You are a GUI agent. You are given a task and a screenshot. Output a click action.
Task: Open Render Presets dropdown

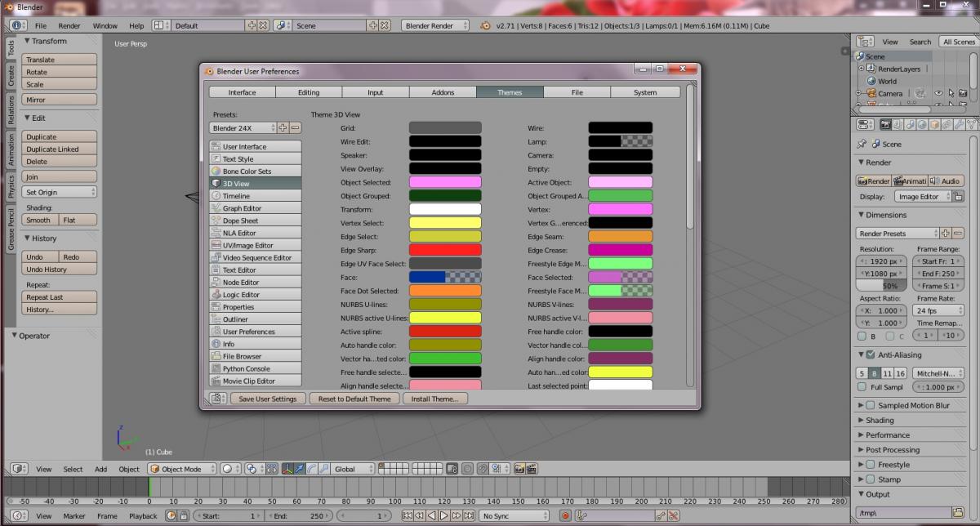(899, 234)
